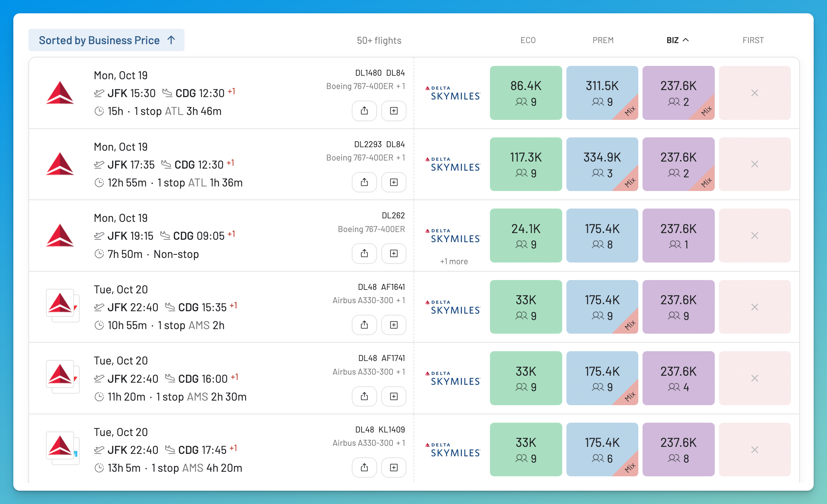
Task: Click unavailable First X in DL1480 row
Action: pos(755,93)
